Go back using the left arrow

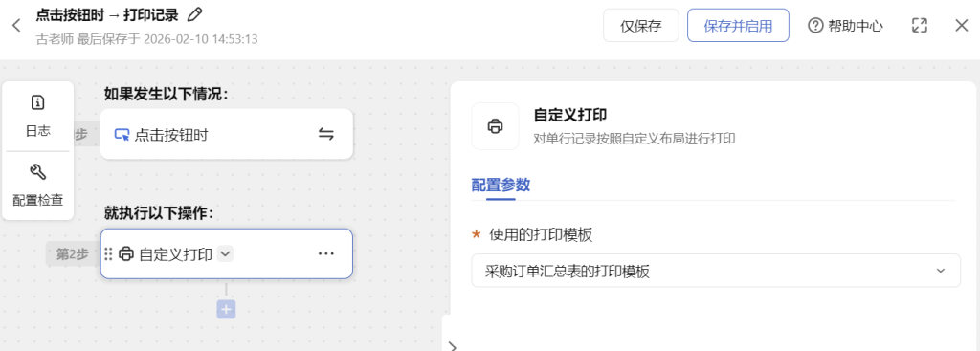click(17, 26)
